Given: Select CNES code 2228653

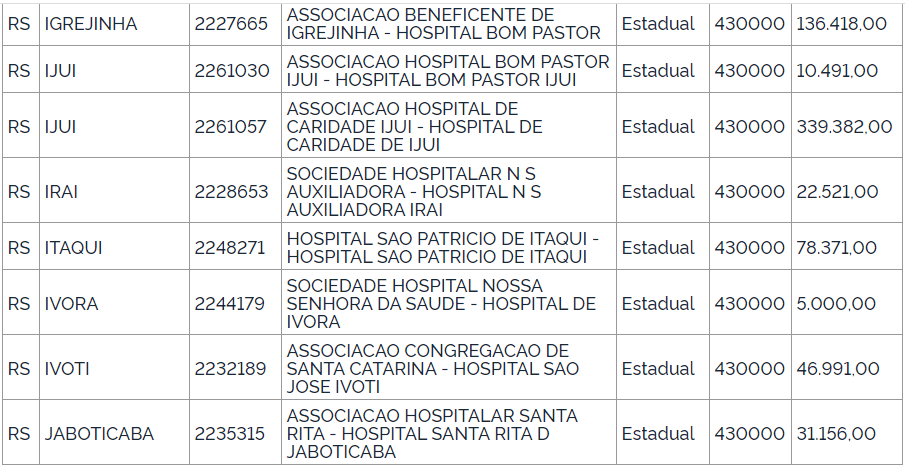Looking at the screenshot, I should (x=232, y=192).
